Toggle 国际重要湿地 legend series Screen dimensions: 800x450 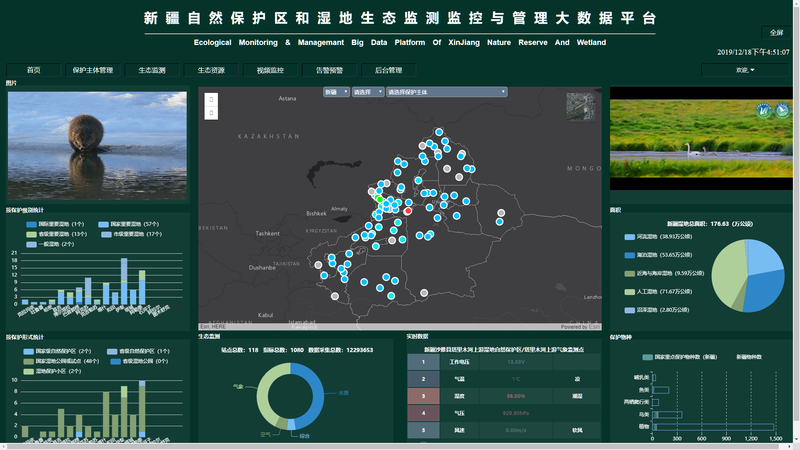coord(30,225)
